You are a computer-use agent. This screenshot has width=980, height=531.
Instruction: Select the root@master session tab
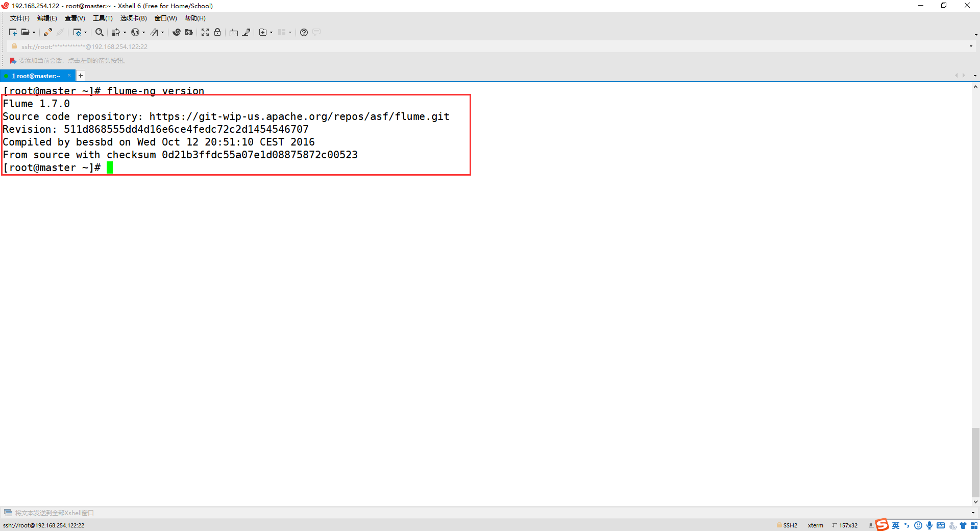coord(36,76)
